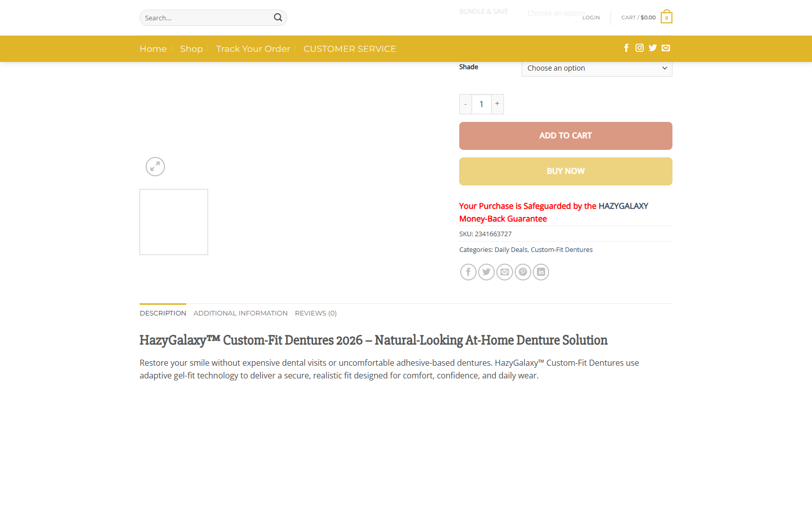Screen dimensions: 812x508
Task: Open the Shade dropdown
Action: pos(597,68)
